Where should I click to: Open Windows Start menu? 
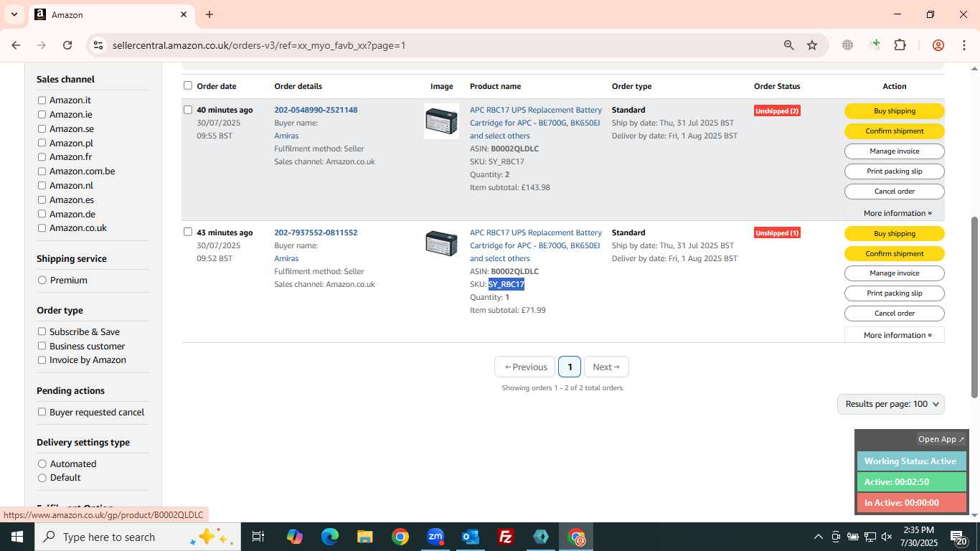tap(17, 537)
